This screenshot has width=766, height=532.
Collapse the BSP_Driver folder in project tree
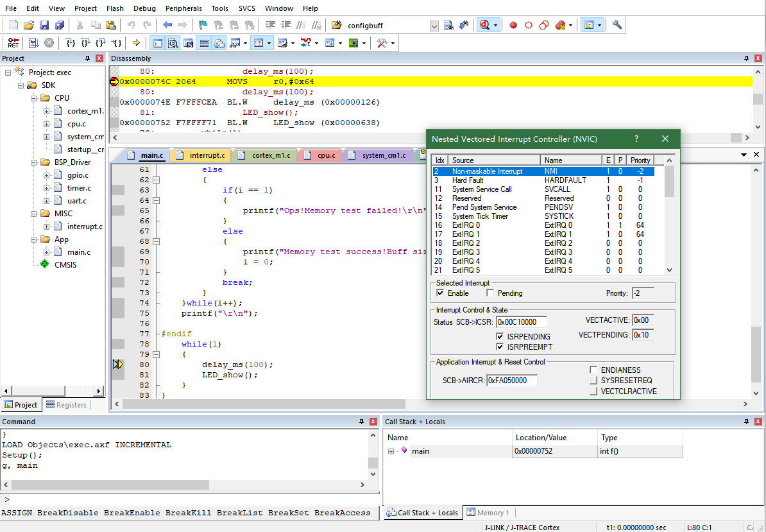point(34,162)
